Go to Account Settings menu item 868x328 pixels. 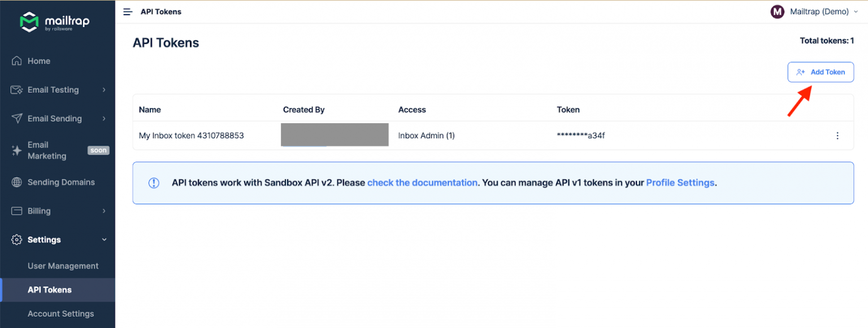60,314
